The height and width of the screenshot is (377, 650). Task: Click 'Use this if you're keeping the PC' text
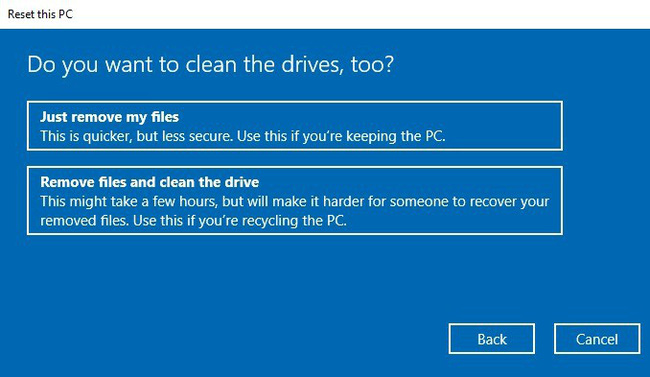[341, 136]
